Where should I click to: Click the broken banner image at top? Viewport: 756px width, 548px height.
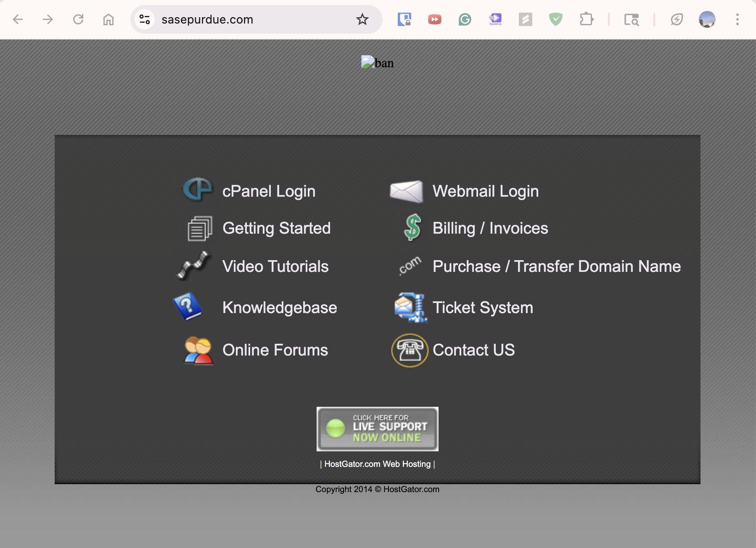pyautogui.click(x=377, y=63)
